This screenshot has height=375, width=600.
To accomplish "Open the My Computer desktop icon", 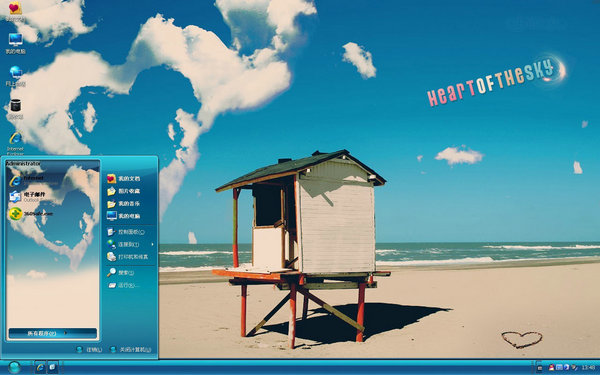I will coord(15,43).
